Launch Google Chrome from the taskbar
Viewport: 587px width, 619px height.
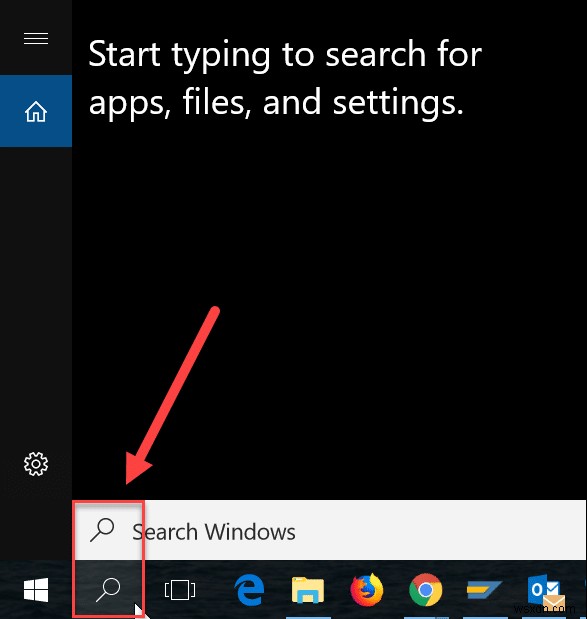point(426,590)
